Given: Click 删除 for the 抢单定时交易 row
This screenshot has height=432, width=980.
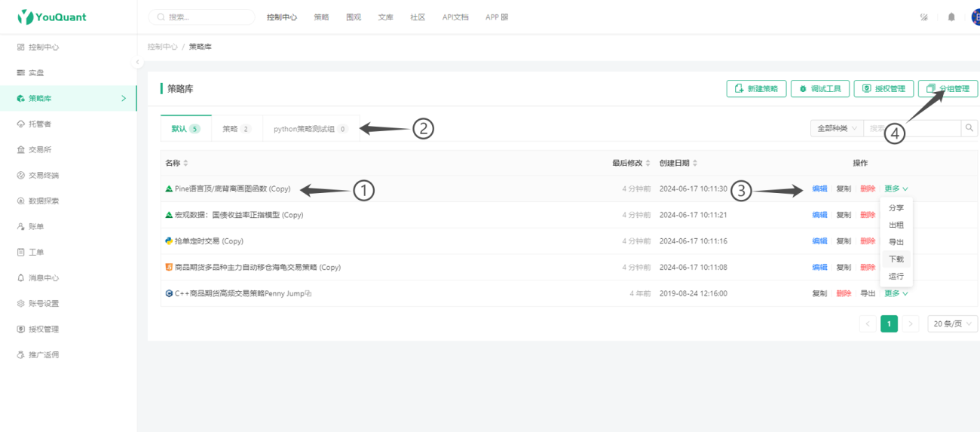Looking at the screenshot, I should [868, 241].
